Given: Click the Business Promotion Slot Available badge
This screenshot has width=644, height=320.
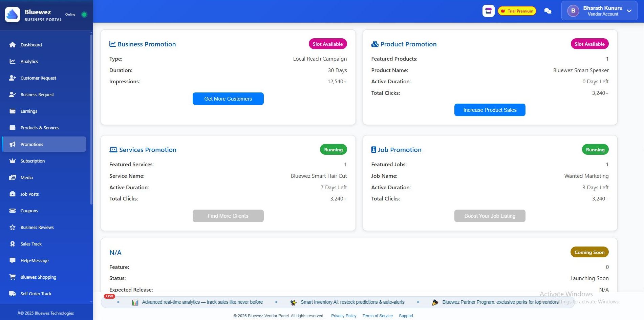Looking at the screenshot, I should tap(328, 44).
